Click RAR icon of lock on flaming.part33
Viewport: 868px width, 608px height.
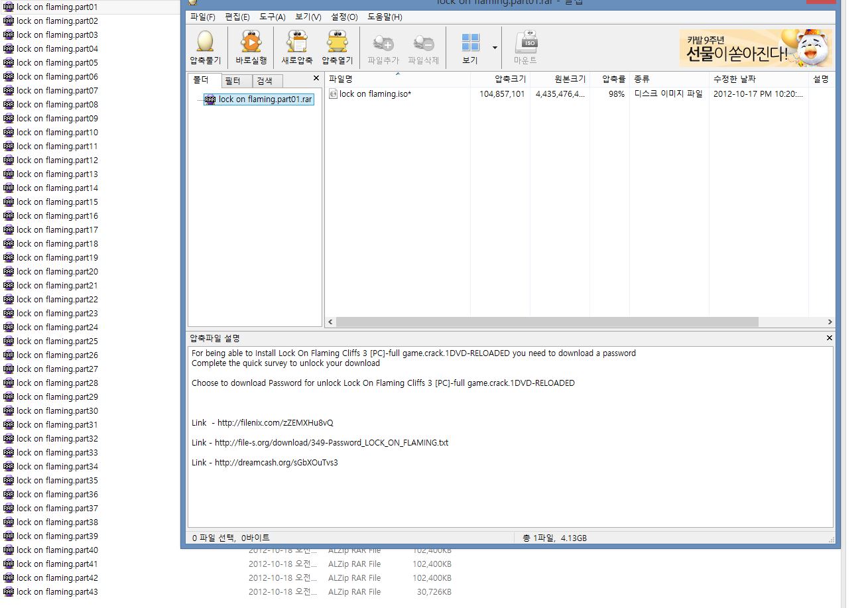click(9, 453)
